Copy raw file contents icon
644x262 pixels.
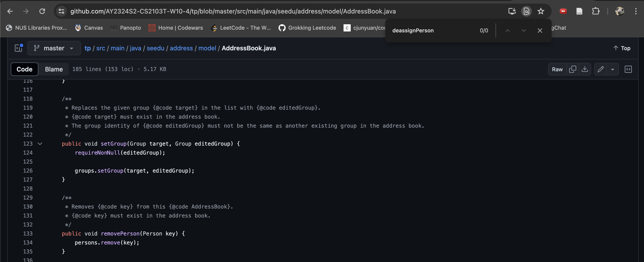pyautogui.click(x=572, y=69)
